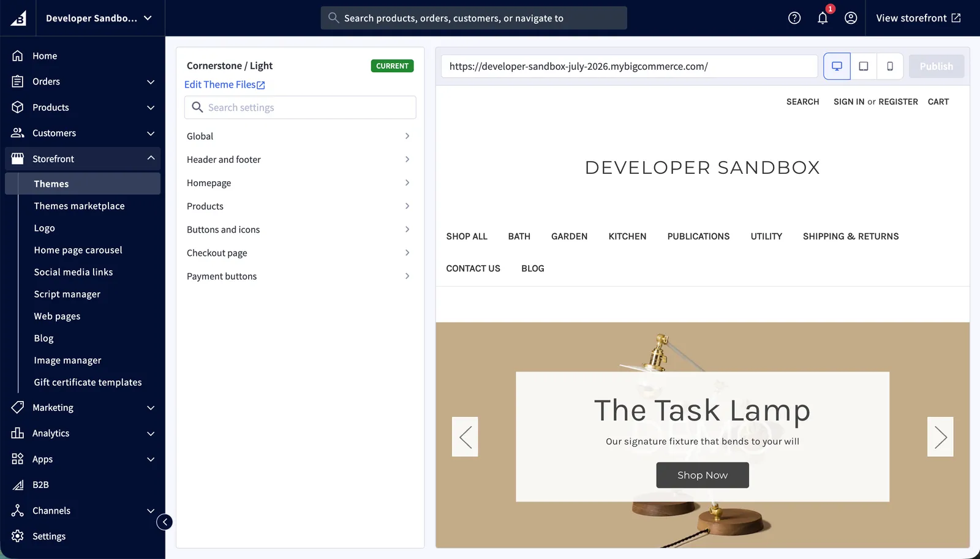
Task: Expand the Marketing menu chevron
Action: 151,408
